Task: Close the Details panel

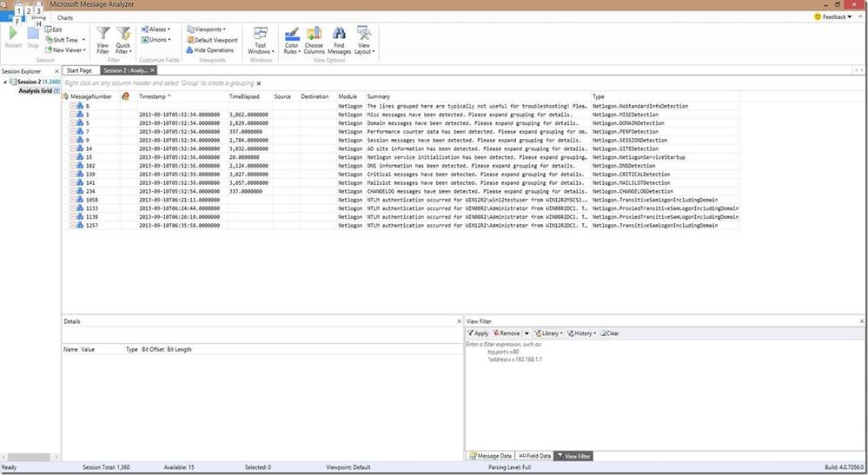Action: tap(459, 321)
